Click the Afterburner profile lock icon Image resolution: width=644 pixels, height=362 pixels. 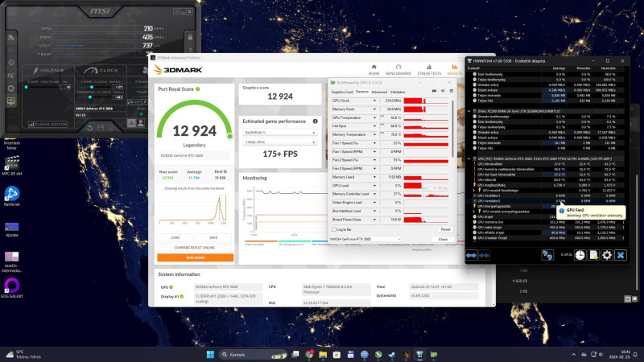click(x=190, y=37)
